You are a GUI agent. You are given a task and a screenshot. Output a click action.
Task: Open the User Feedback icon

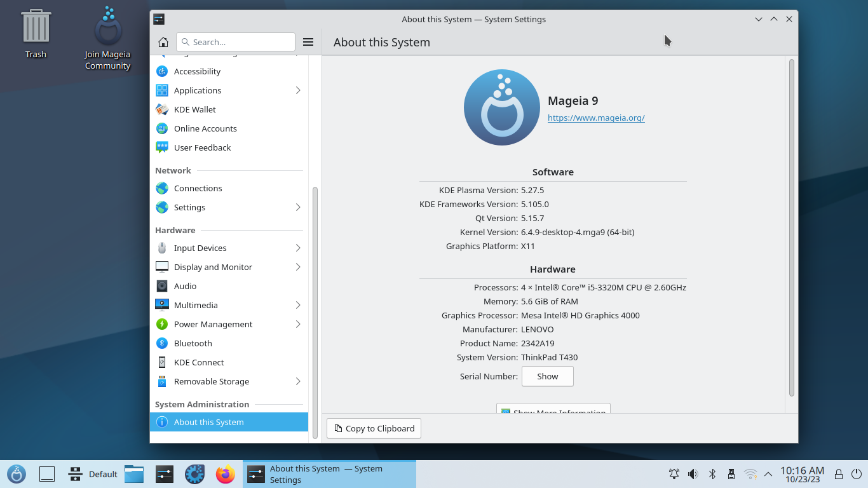(162, 147)
